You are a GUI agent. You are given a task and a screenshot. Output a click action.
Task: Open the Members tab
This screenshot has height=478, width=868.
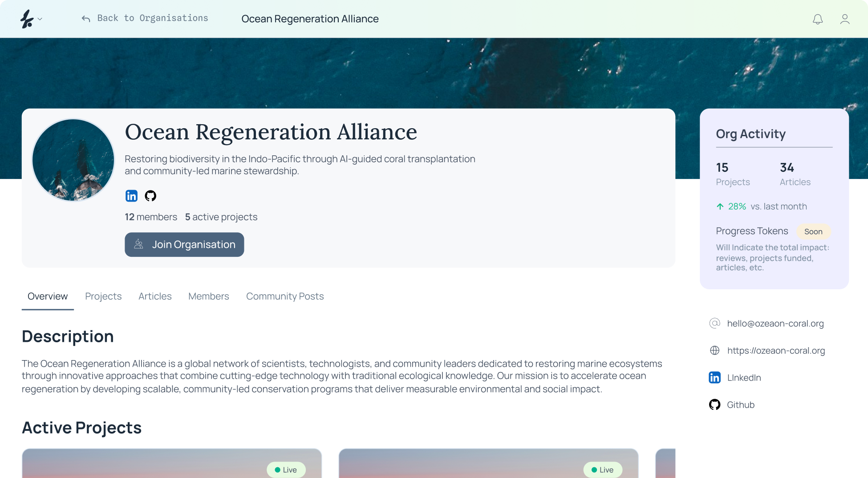pos(209,296)
